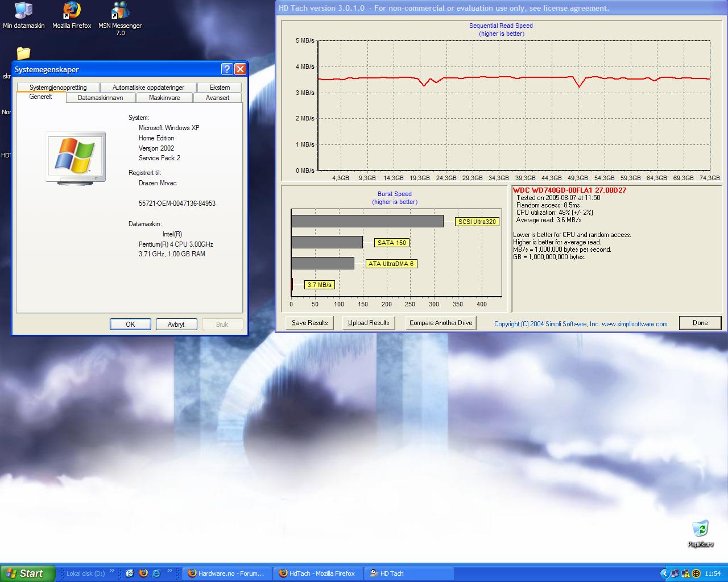728x582 pixels.
Task: Open the Papirkurv recycle bin icon
Action: pyautogui.click(x=701, y=533)
